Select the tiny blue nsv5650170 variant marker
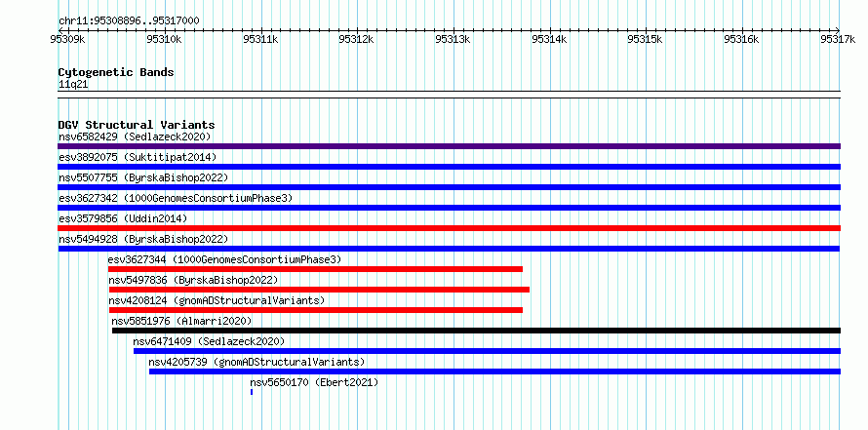Viewport: 868px width, 430px height. pyautogui.click(x=252, y=392)
